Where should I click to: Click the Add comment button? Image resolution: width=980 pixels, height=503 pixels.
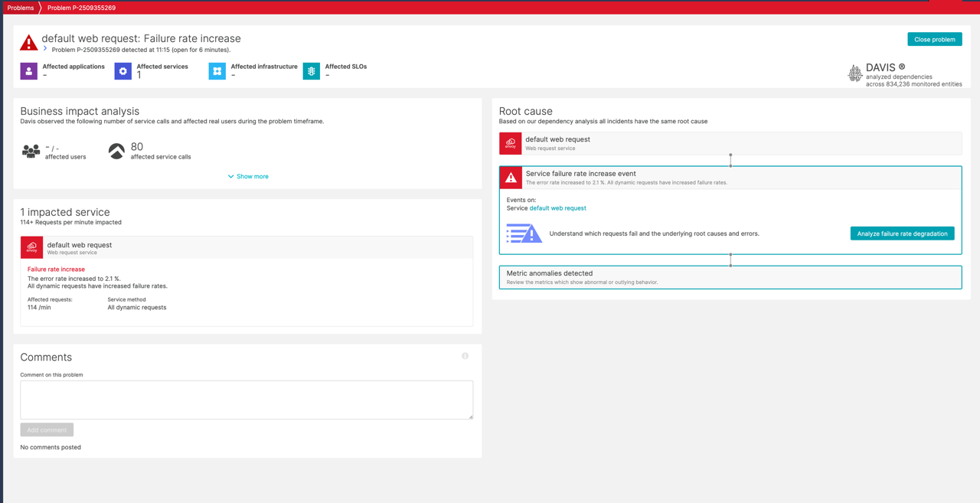pyautogui.click(x=47, y=430)
